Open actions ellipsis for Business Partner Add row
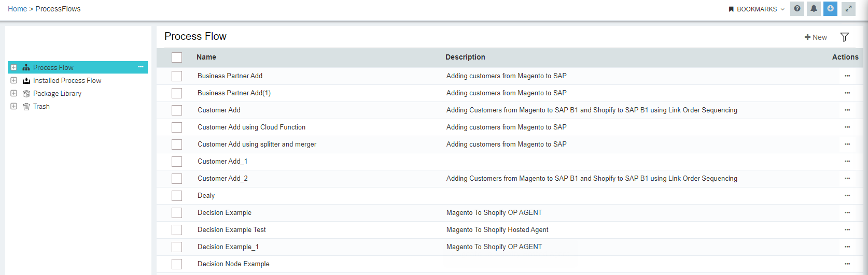This screenshot has width=868, height=275. pyautogui.click(x=847, y=76)
